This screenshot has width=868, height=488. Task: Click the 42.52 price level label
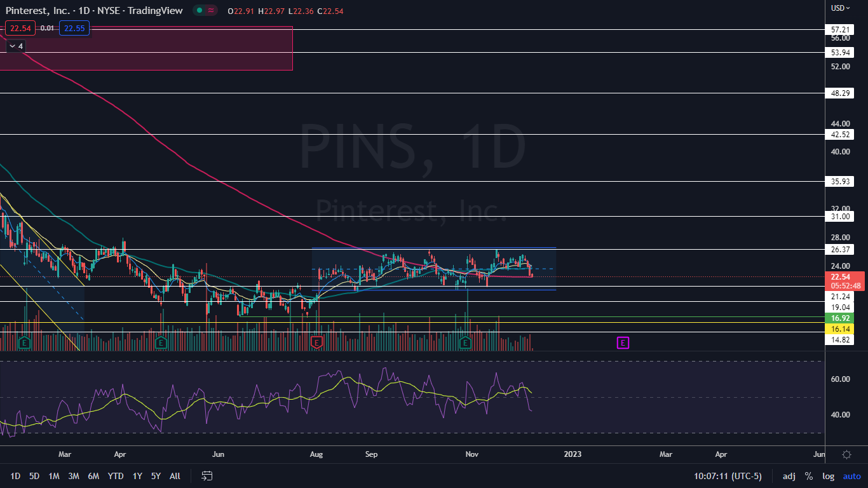click(x=841, y=134)
